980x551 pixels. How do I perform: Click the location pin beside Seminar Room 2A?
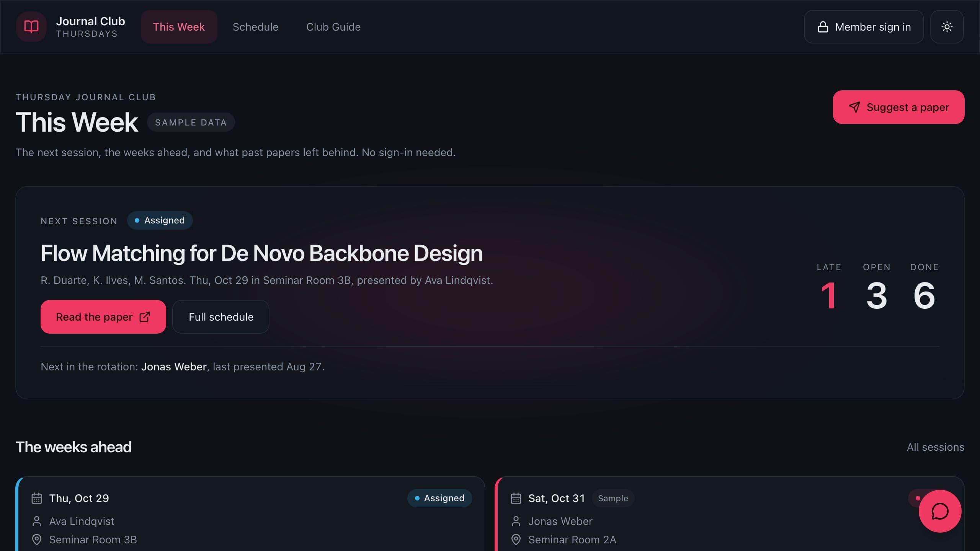516,540
